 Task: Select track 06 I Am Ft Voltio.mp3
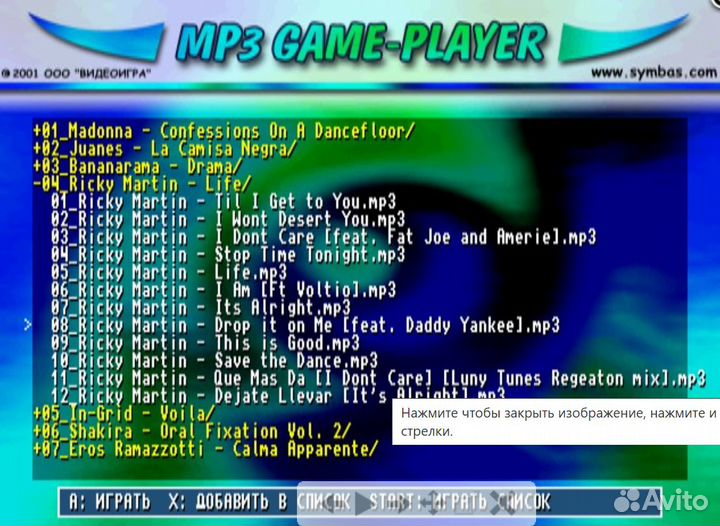[223, 291]
